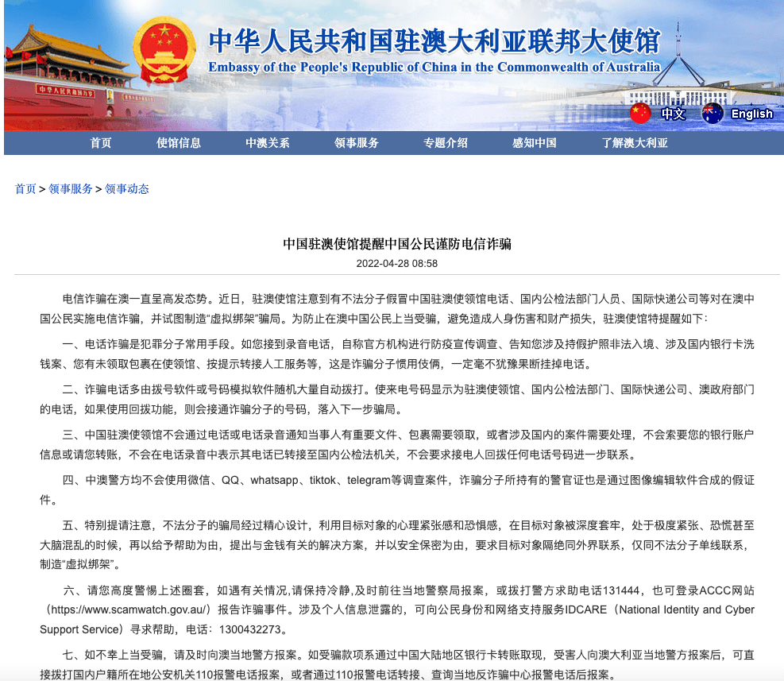Open the 专题介绍 menu item

tap(446, 143)
